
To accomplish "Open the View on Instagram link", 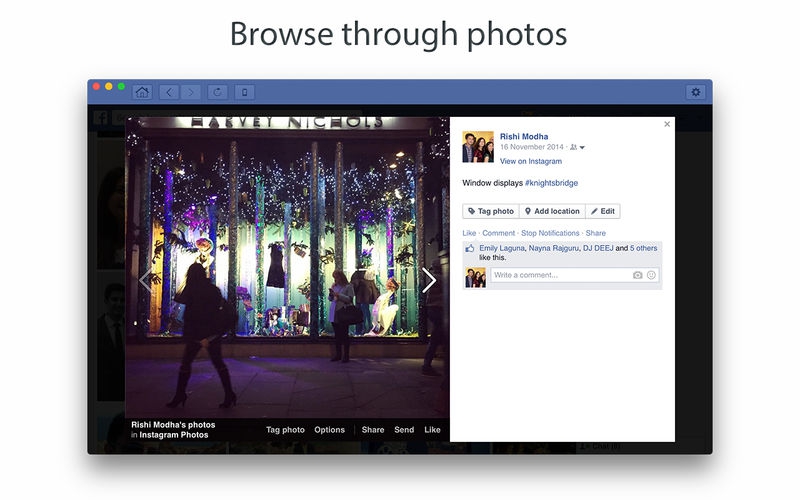I will coord(531,161).
